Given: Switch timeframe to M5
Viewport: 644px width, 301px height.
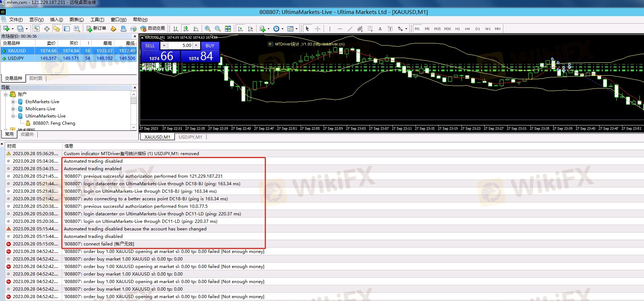Looking at the screenshot, I should [x=427, y=29].
